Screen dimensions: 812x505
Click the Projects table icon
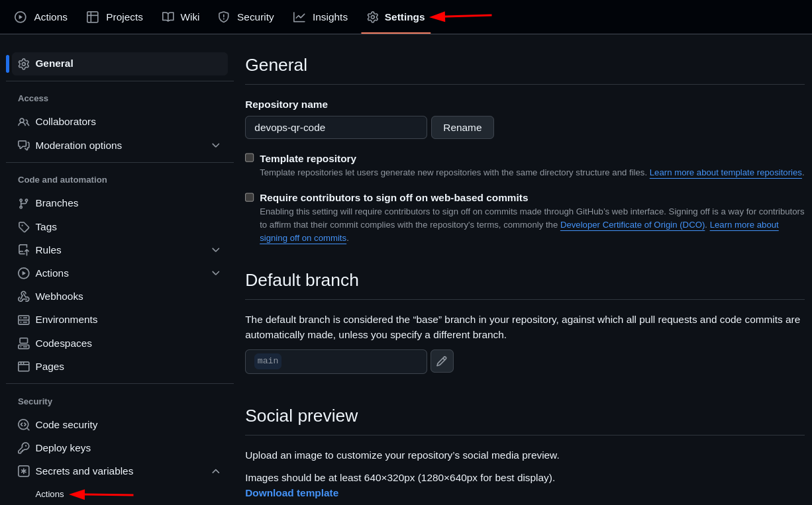(93, 17)
